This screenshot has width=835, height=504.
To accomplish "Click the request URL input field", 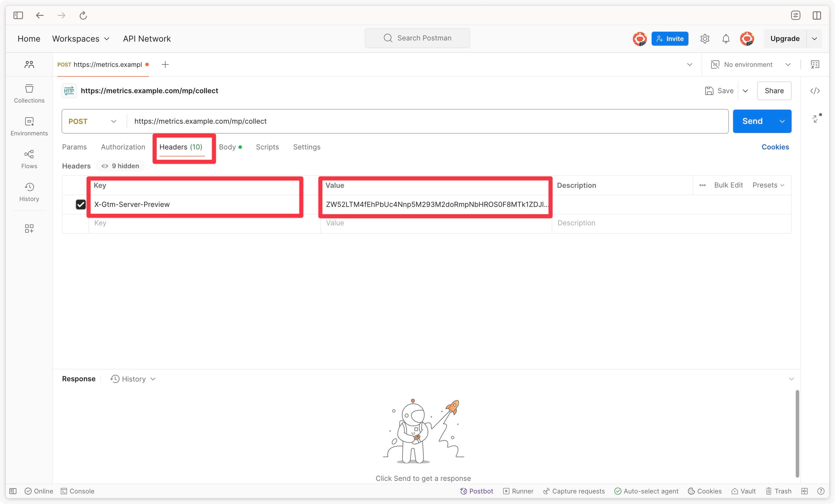I will click(x=428, y=121).
